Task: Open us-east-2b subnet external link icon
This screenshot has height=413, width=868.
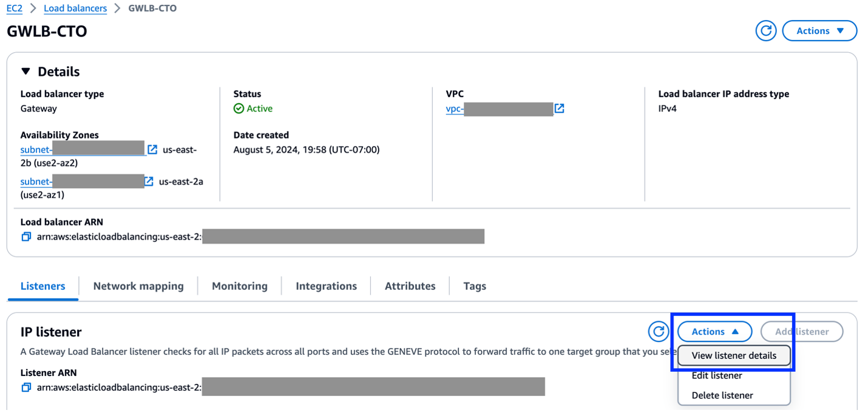Action: click(152, 149)
